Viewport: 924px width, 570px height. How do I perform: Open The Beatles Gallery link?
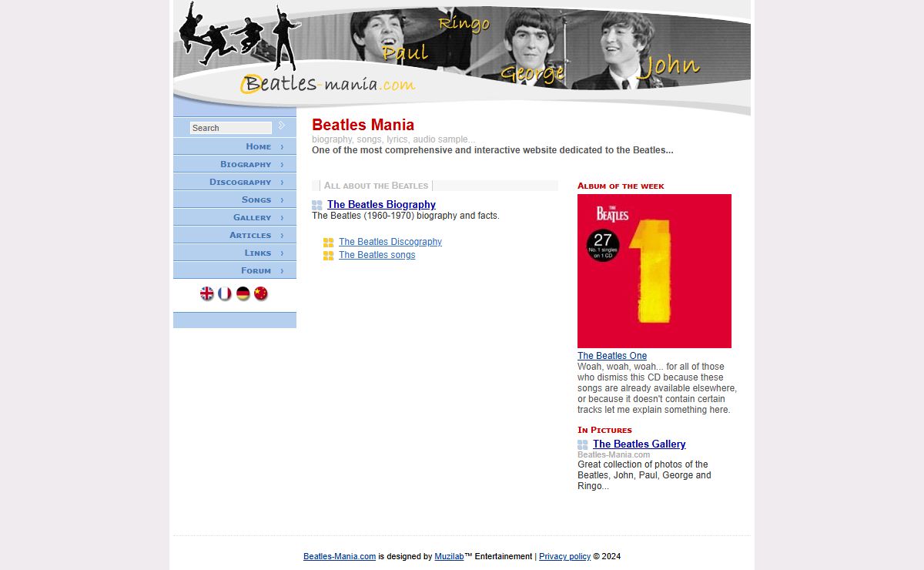[639, 444]
